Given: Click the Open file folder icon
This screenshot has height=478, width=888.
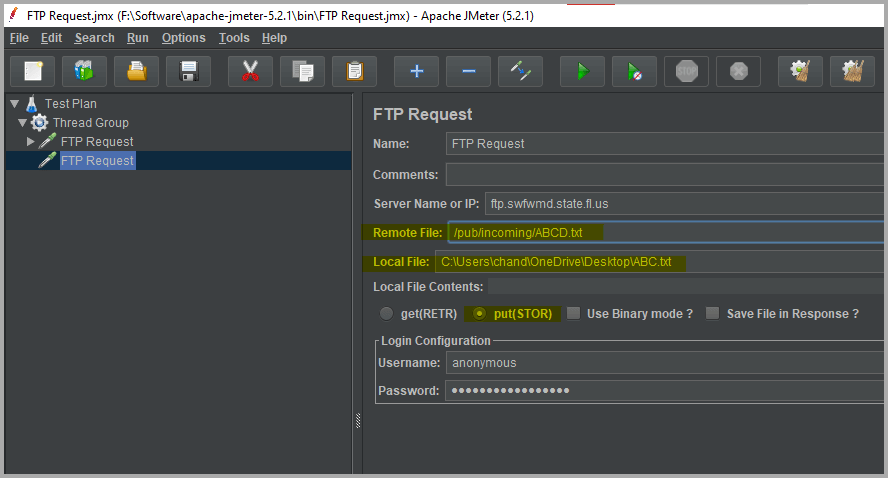Looking at the screenshot, I should [x=137, y=71].
